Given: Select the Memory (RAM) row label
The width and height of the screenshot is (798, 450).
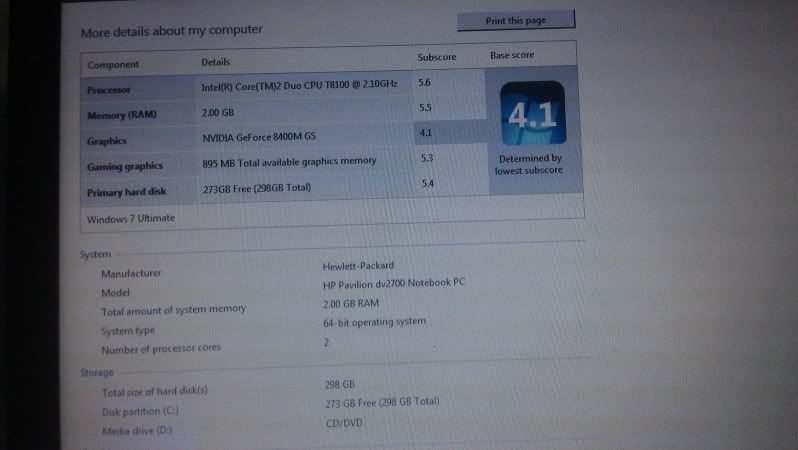Looking at the screenshot, I should click(x=122, y=115).
